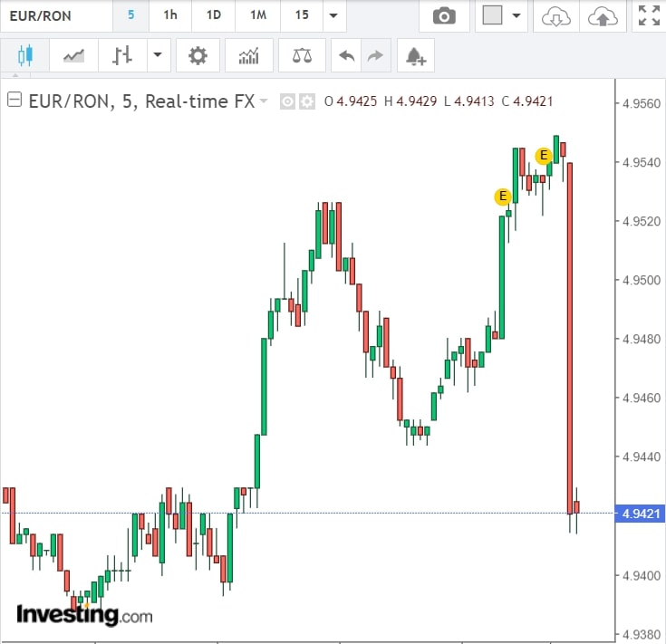The width and height of the screenshot is (666, 644).
Task: Switch to the 1D timeframe
Action: tap(214, 16)
